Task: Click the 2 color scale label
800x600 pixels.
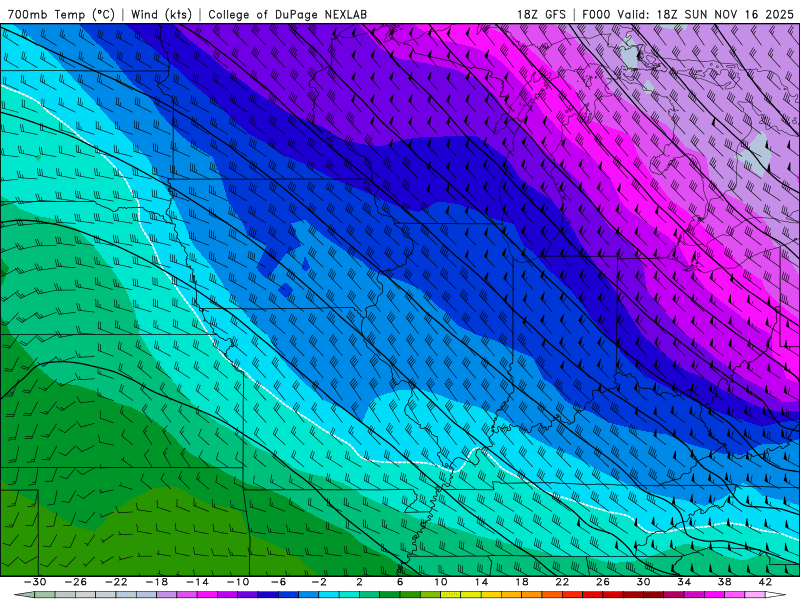Action: [360, 582]
